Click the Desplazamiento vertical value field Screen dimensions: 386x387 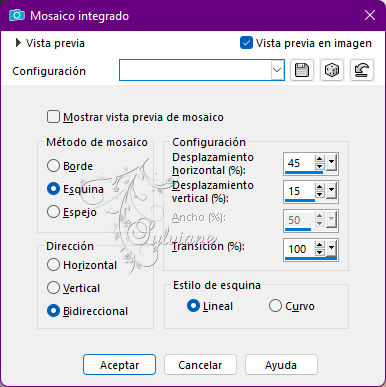(x=299, y=191)
